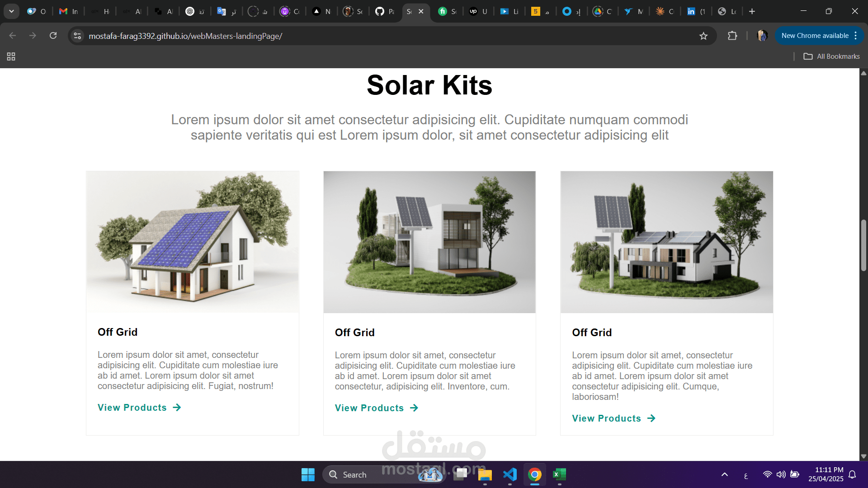Click the Windows Start button
Screen dimensions: 868x488
308,474
